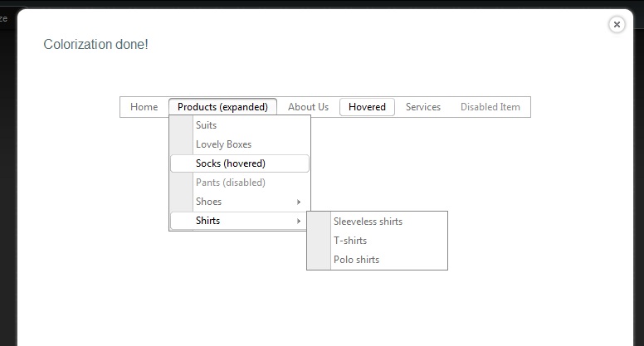Click the "Colorization done!" heading text
Image resolution: width=644 pixels, height=346 pixels.
95,44
